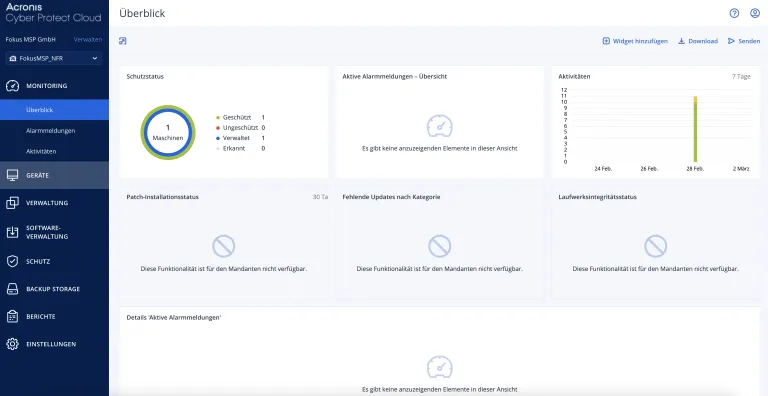Click the blue Verwaltet legend dot

pos(217,138)
